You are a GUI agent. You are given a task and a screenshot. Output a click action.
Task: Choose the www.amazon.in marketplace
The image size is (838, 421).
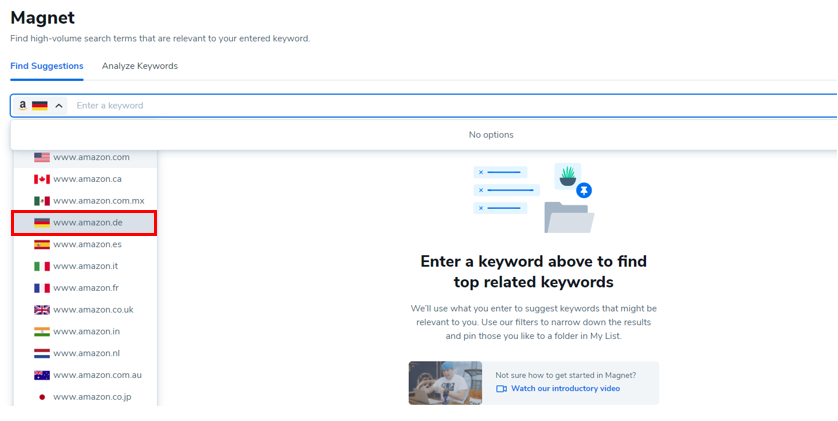[x=86, y=331]
